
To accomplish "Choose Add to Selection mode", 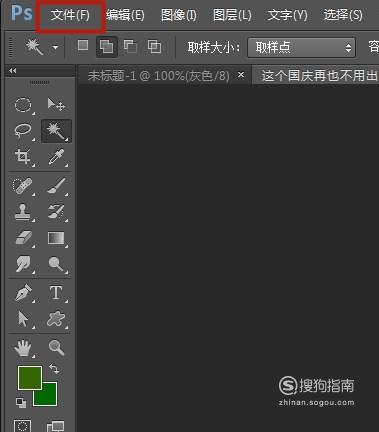I will pos(106,47).
